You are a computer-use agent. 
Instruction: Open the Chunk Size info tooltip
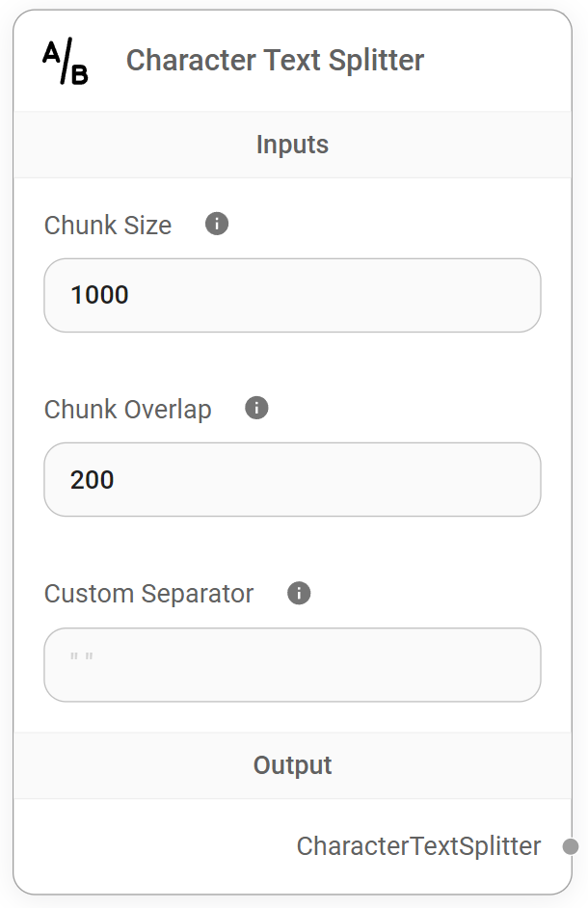click(x=216, y=224)
